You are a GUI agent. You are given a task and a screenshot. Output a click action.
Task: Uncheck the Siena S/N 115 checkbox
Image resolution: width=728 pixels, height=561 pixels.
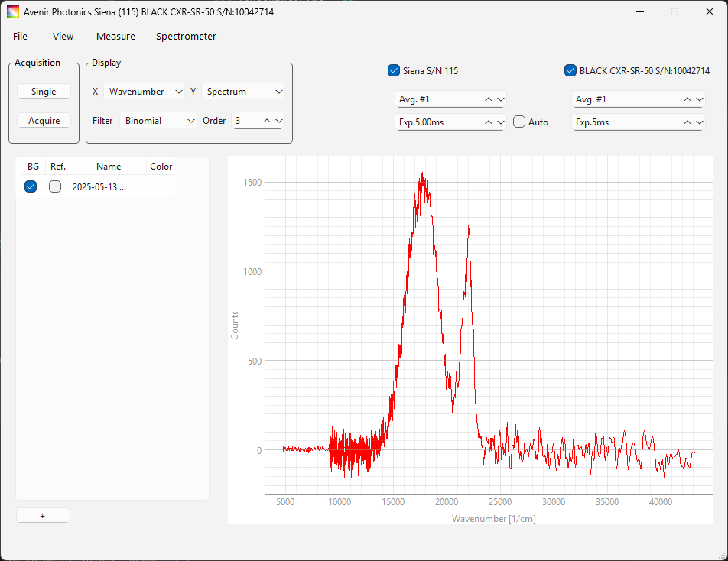point(394,71)
